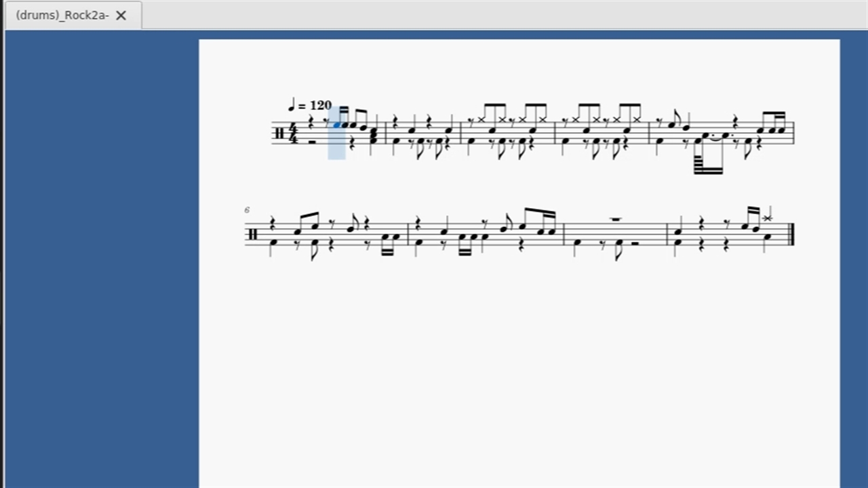Image resolution: width=868 pixels, height=488 pixels.
Task: Select the tempo marking reading = 120
Action: [x=310, y=105]
